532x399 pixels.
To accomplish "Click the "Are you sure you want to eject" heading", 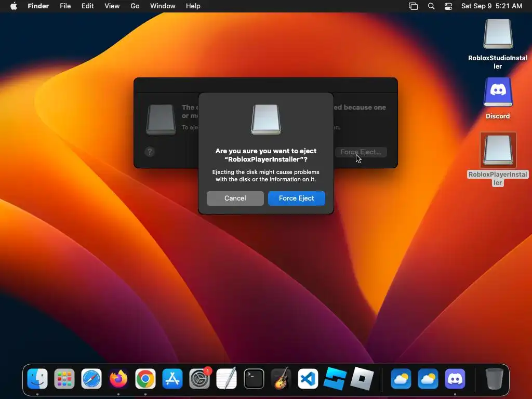I will (x=266, y=155).
